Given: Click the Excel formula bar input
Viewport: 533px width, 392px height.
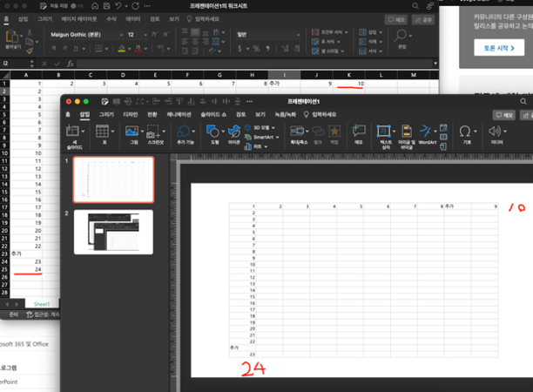Looking at the screenshot, I should 254,64.
